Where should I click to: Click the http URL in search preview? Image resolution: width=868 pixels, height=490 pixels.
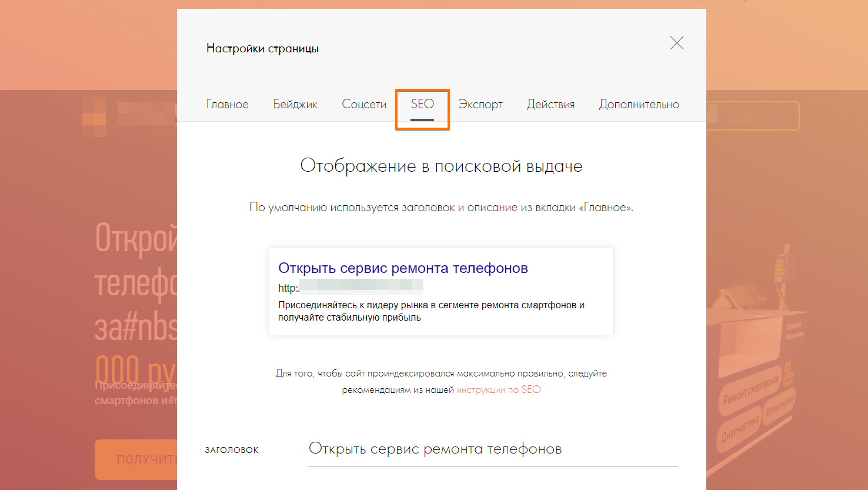click(x=350, y=288)
